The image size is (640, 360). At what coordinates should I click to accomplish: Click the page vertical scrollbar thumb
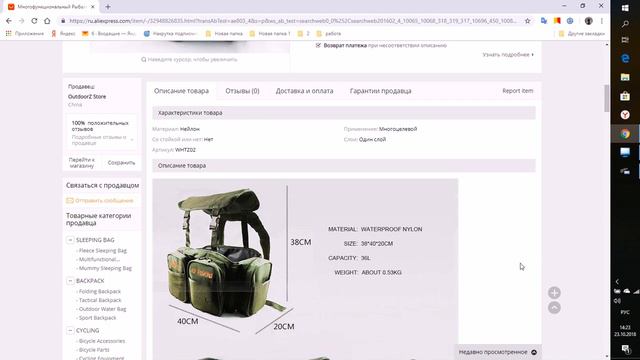pyautogui.click(x=607, y=98)
